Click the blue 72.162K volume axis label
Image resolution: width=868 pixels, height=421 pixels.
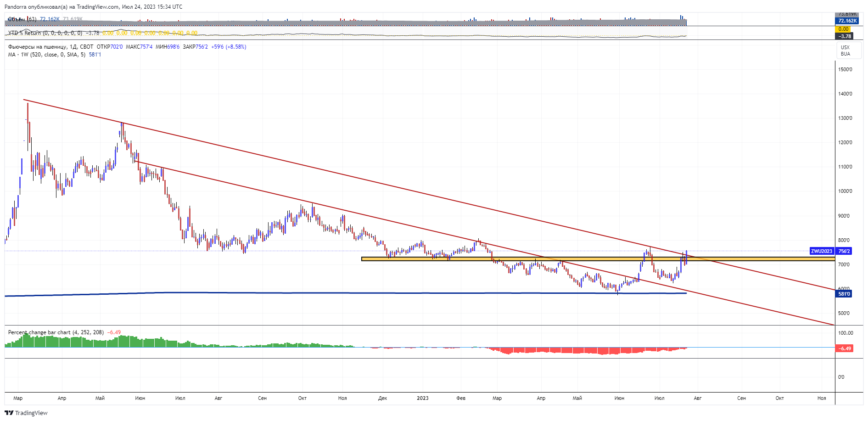(x=847, y=21)
